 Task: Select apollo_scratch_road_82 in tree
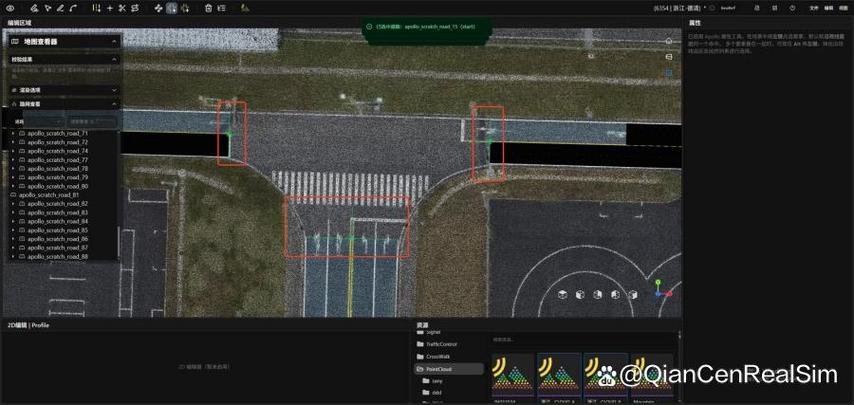(58, 204)
